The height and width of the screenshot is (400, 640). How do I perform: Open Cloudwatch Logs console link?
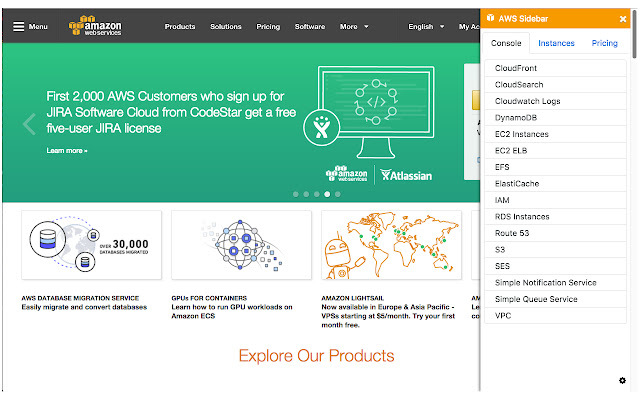pos(555,101)
